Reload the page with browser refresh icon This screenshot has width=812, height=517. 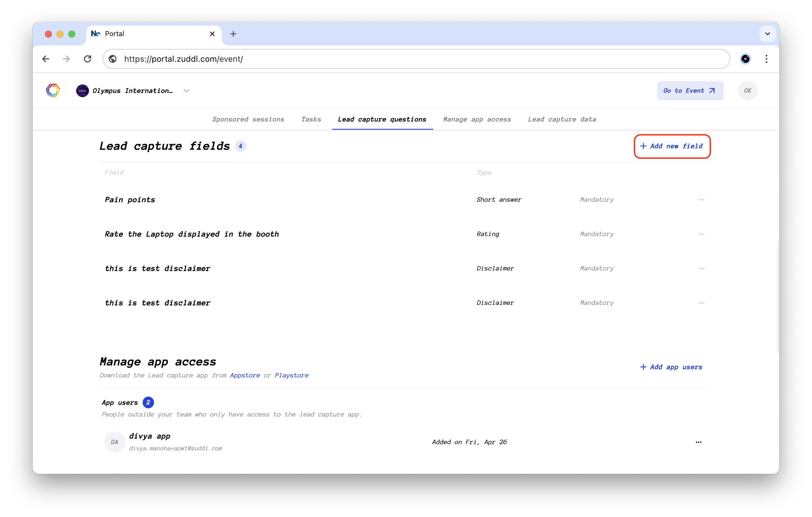click(88, 59)
